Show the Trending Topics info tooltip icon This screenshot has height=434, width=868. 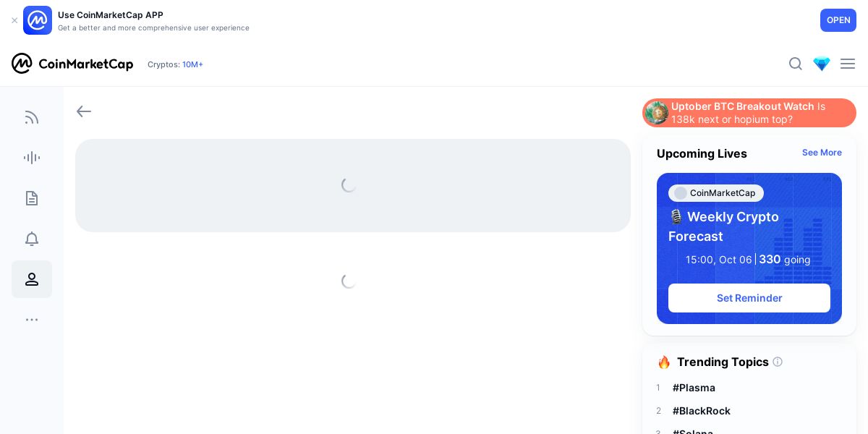tap(778, 362)
